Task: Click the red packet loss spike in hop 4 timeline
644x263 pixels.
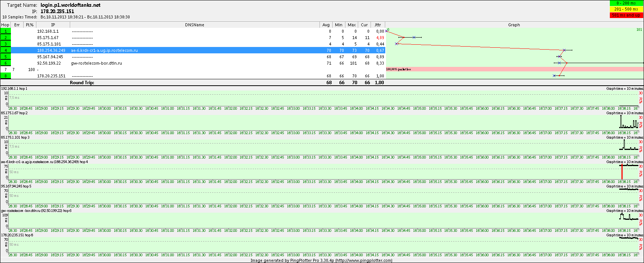Action: 622,172
